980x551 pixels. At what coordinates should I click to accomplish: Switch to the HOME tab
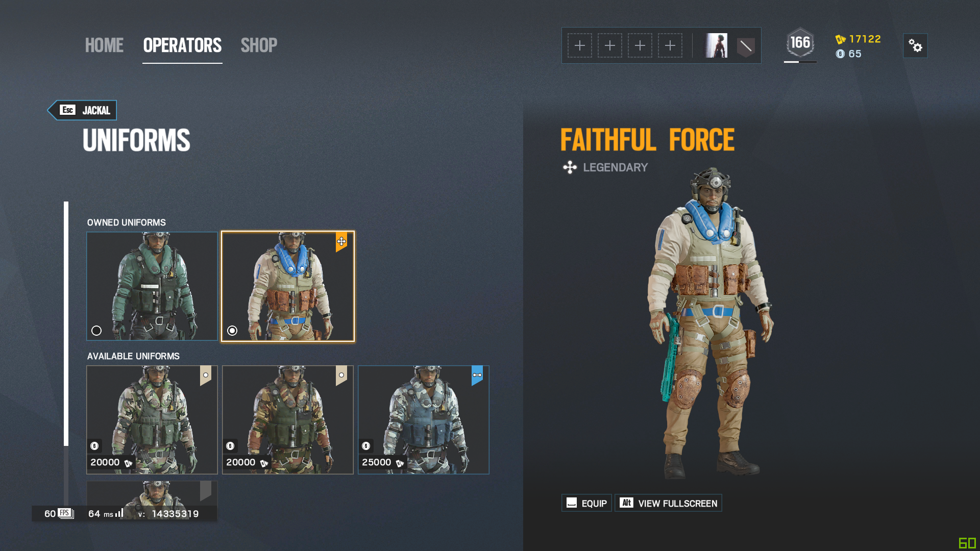pyautogui.click(x=104, y=45)
